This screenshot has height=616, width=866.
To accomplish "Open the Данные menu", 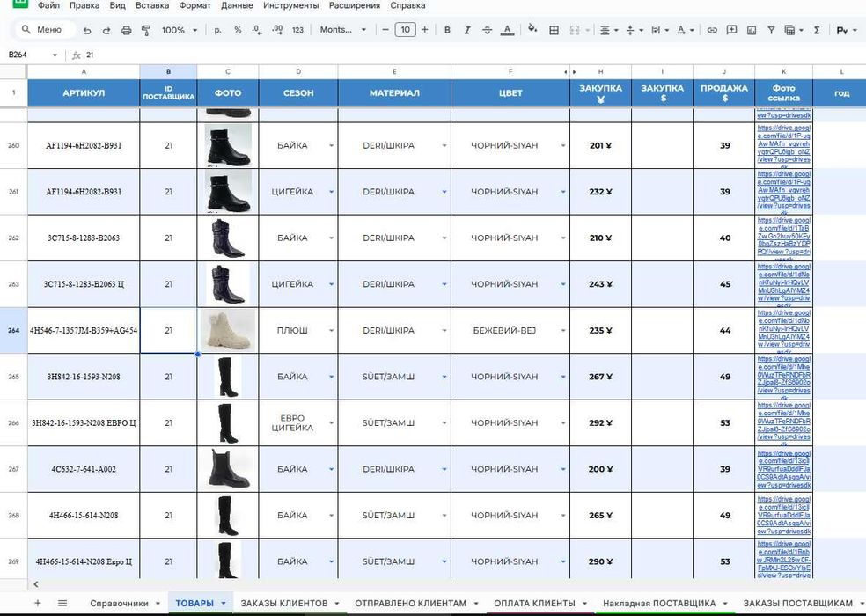I will pyautogui.click(x=237, y=5).
